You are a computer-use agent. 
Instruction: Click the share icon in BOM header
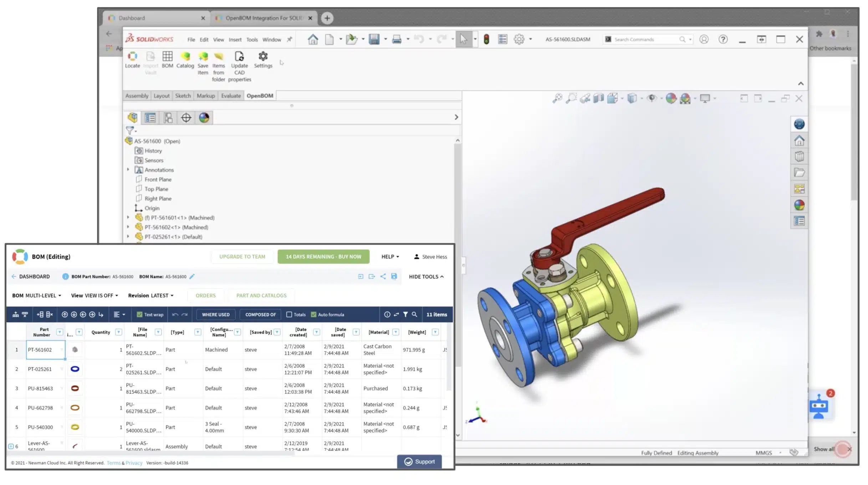click(383, 276)
